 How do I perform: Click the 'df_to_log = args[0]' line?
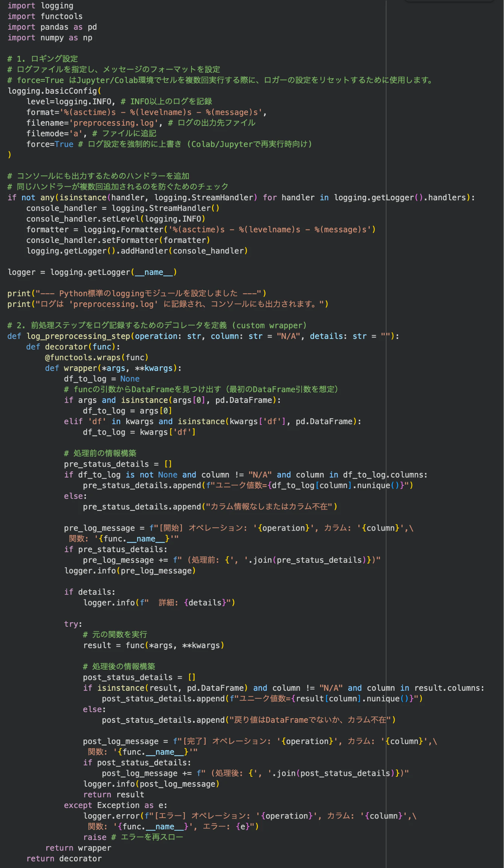tap(128, 411)
